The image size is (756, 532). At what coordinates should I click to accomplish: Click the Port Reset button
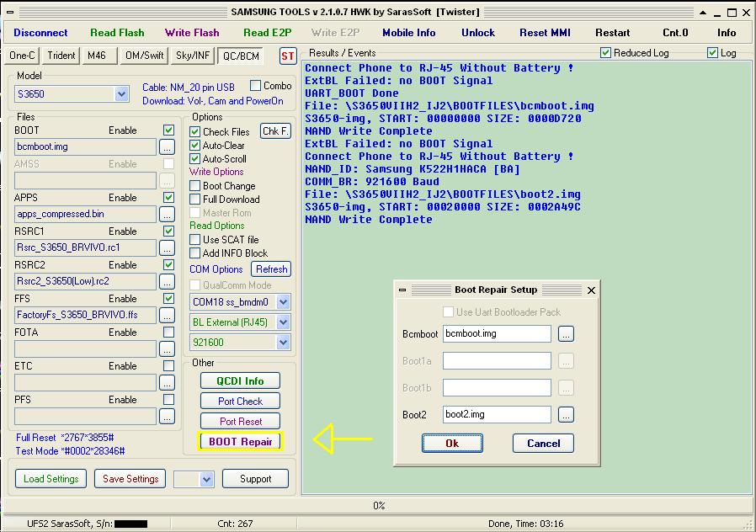(240, 421)
